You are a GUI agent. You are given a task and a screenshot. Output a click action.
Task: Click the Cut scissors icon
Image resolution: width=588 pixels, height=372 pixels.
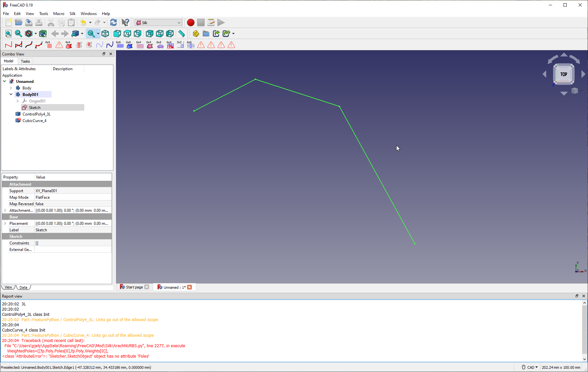coord(51,23)
